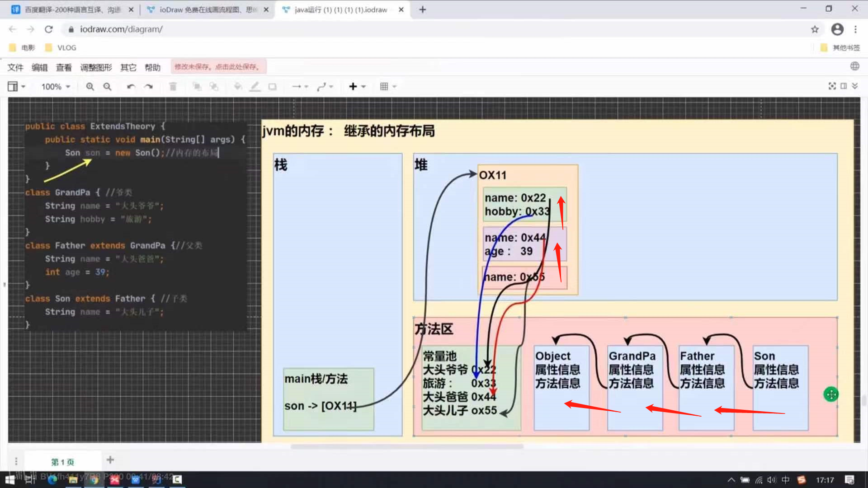Open the pages options dots menu
This screenshot has width=868, height=488.
(16, 461)
